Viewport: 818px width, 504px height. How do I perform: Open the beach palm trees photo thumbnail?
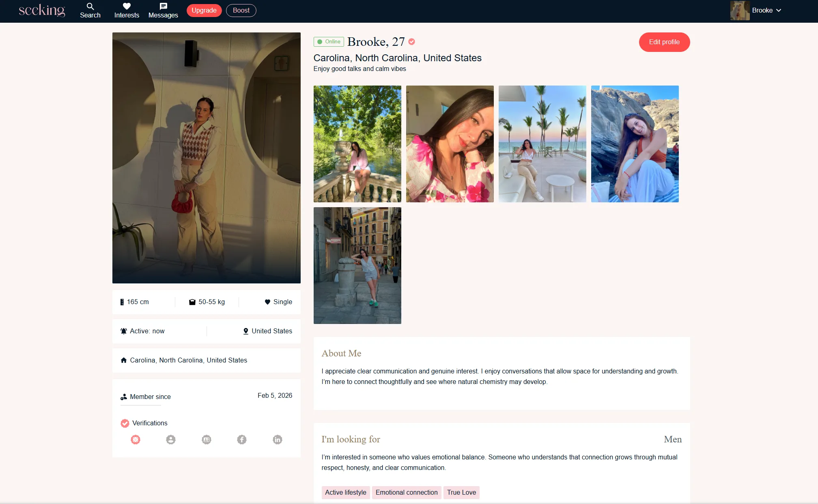pyautogui.click(x=542, y=144)
